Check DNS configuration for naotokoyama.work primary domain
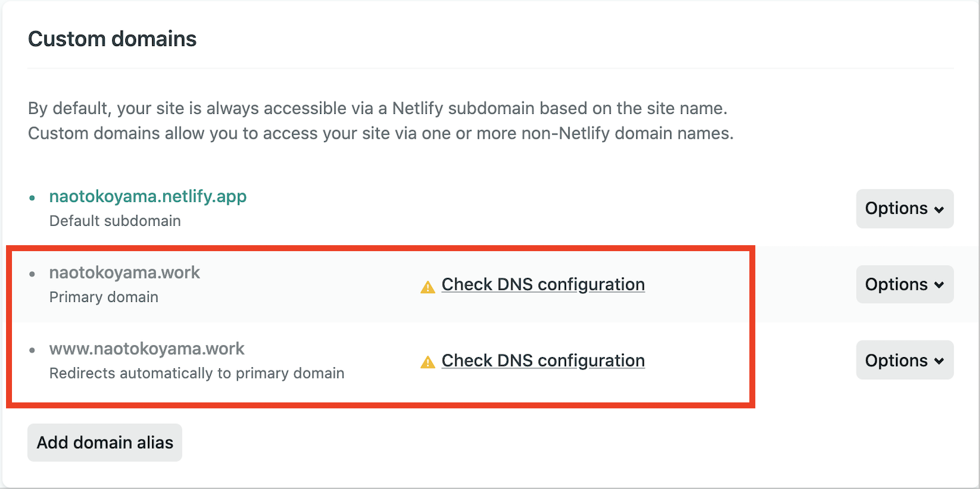 pos(543,284)
